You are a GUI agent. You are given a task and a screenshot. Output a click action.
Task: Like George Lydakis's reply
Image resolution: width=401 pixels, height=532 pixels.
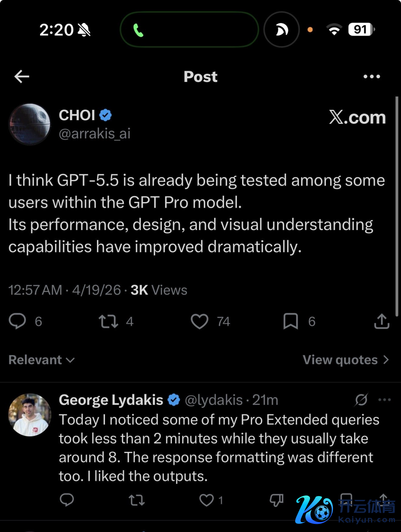tap(206, 500)
